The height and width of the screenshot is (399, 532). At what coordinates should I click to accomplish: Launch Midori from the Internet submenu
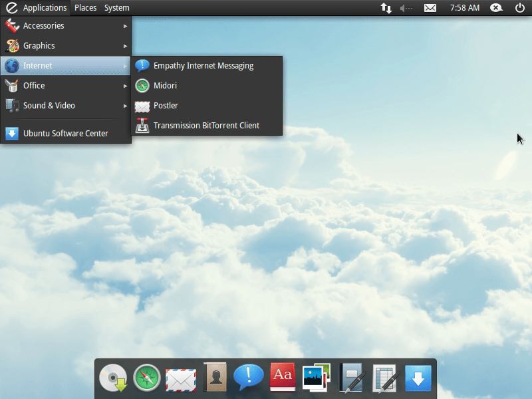tap(207, 86)
